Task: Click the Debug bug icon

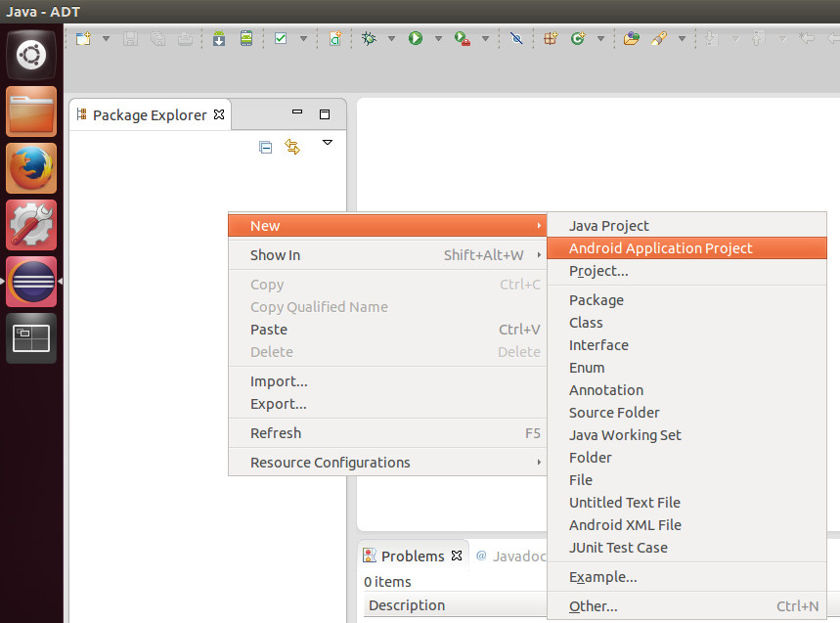Action: point(369,38)
